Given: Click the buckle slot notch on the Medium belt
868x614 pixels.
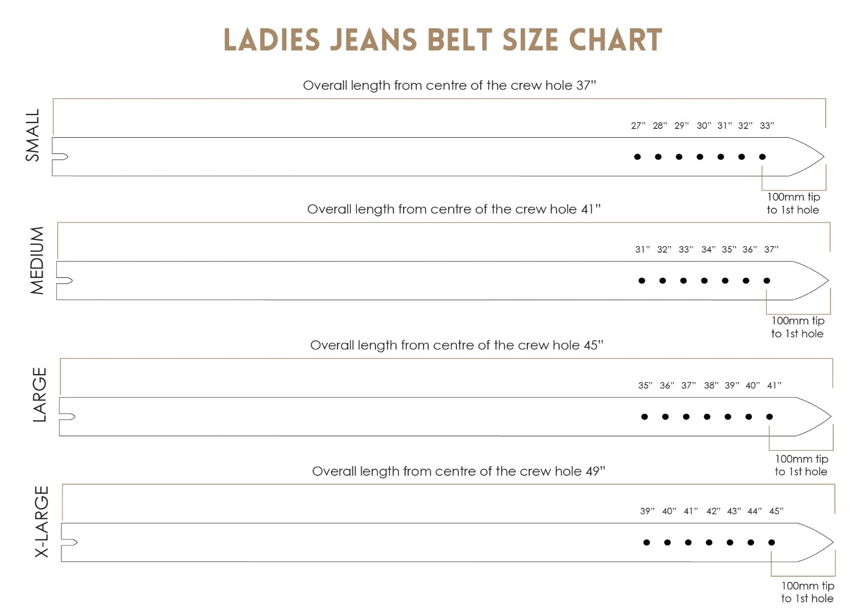Looking at the screenshot, I should pyautogui.click(x=65, y=280).
